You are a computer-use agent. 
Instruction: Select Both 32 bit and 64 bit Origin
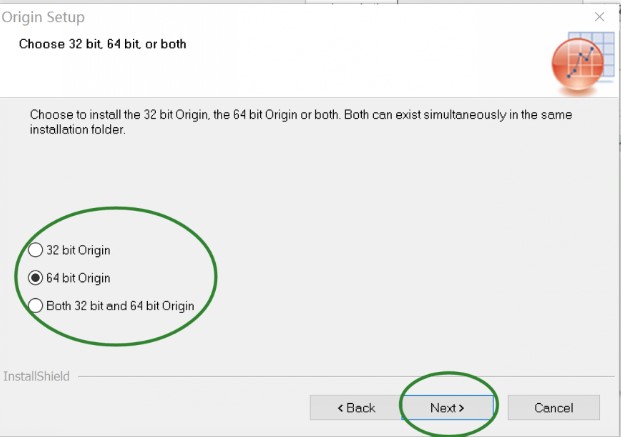[x=36, y=305]
